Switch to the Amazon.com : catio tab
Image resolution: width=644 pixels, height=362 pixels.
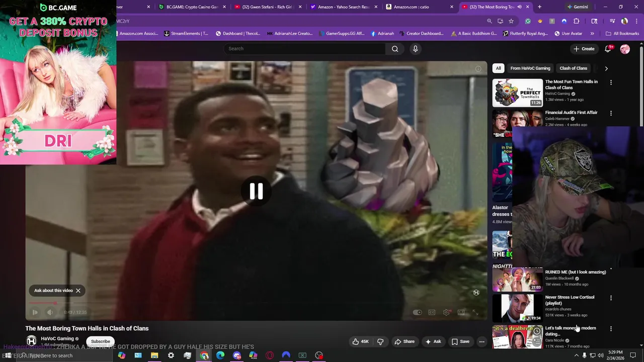pyautogui.click(x=420, y=7)
